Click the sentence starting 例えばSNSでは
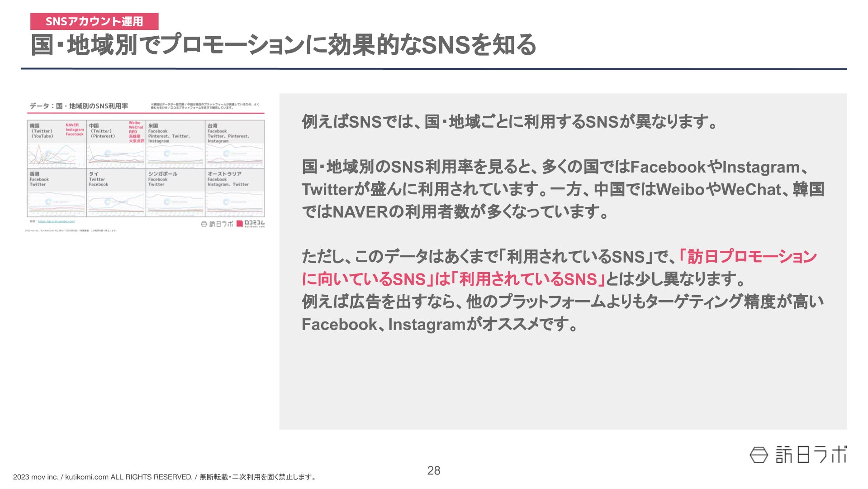868x489 pixels. (510, 121)
